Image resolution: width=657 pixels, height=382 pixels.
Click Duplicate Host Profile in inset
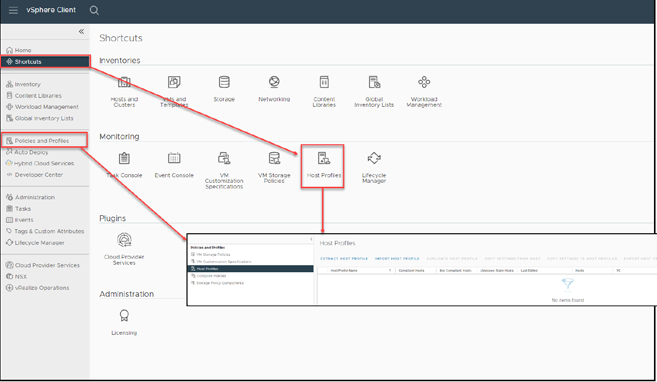452,258
